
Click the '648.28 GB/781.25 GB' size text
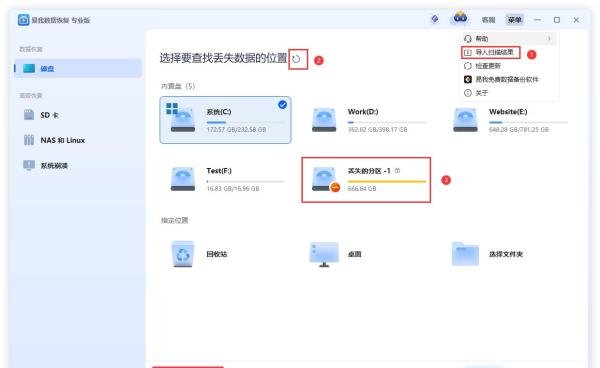(518, 130)
